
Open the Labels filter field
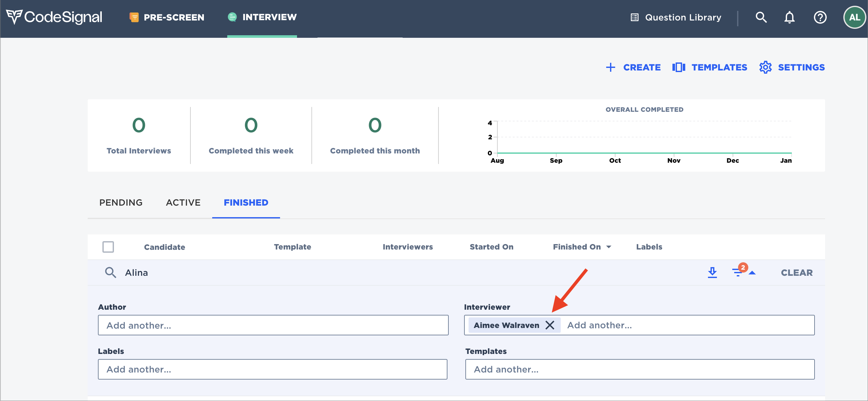click(272, 369)
